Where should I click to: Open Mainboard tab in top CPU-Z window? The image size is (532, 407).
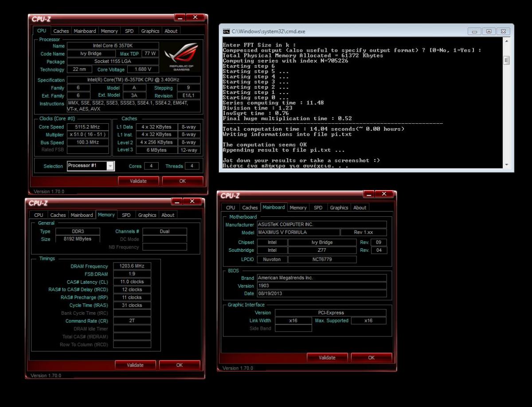coord(85,31)
